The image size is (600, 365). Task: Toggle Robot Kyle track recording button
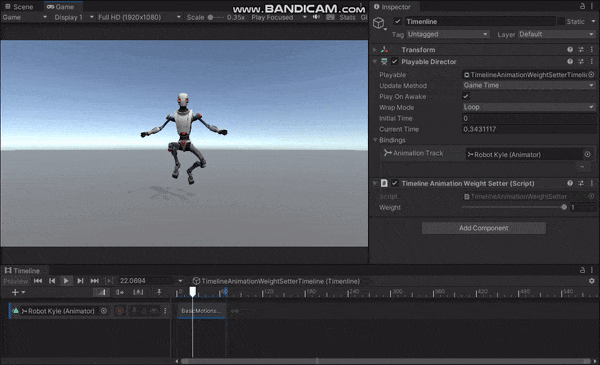point(119,311)
